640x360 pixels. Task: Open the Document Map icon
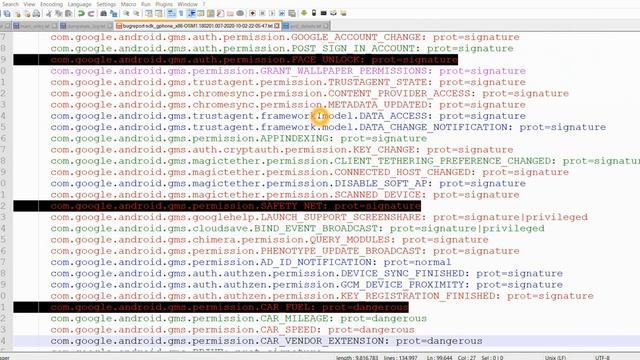coord(211,13)
